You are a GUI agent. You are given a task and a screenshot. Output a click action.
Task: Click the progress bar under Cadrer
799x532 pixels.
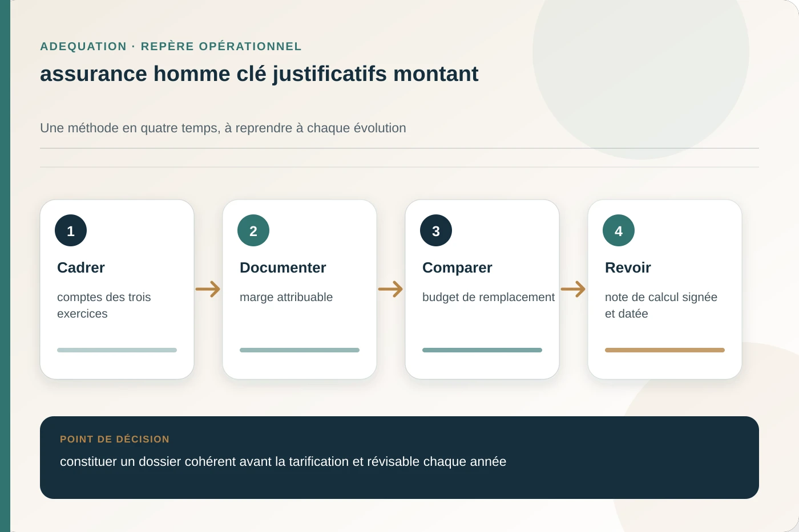coord(117,350)
